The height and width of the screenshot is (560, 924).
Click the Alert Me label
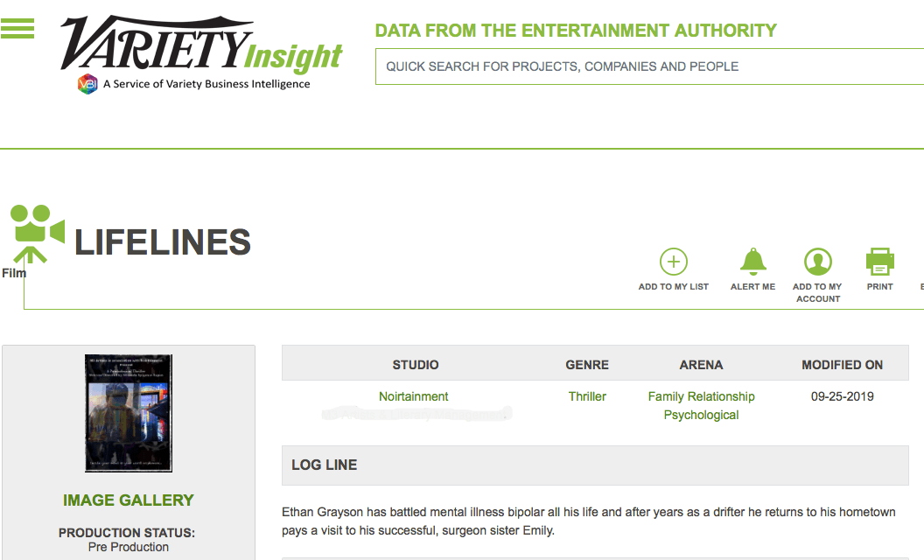point(752,287)
